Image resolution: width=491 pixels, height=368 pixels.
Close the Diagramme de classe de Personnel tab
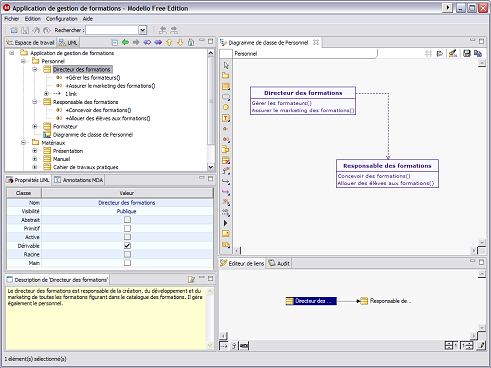[316, 42]
